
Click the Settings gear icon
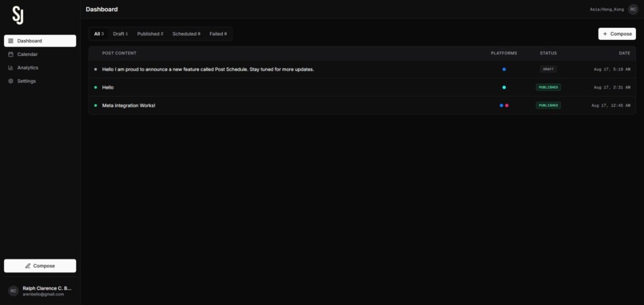click(x=10, y=81)
